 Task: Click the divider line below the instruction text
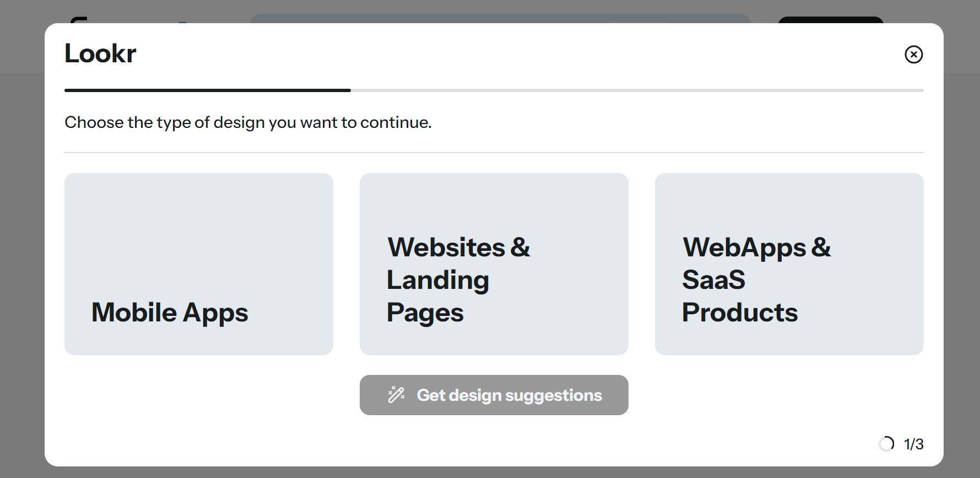[x=494, y=152]
